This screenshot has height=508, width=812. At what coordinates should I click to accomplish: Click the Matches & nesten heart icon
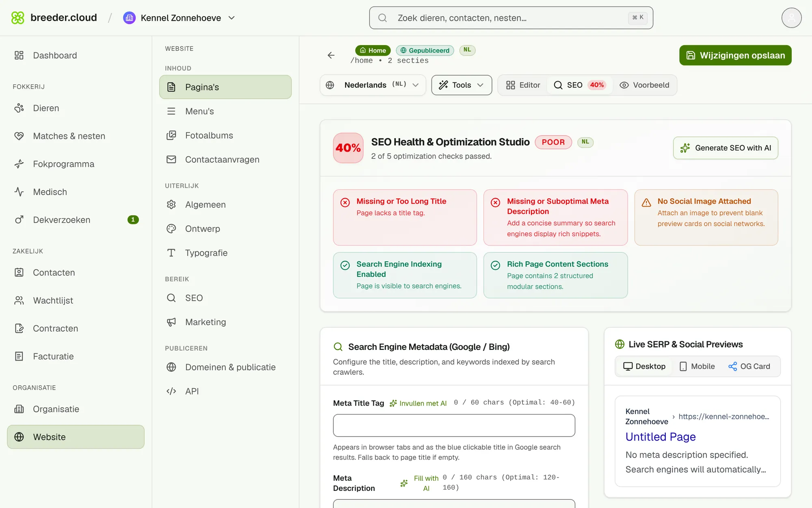(x=19, y=136)
